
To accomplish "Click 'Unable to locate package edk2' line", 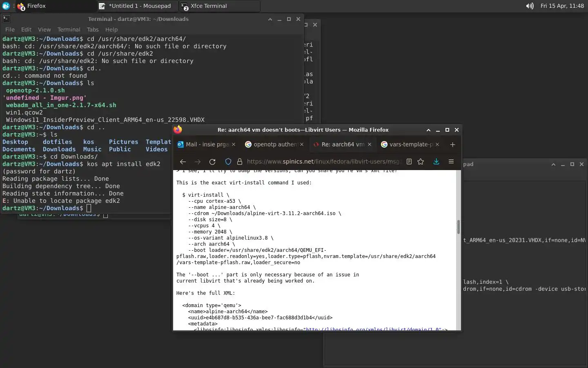I will (61, 201).
